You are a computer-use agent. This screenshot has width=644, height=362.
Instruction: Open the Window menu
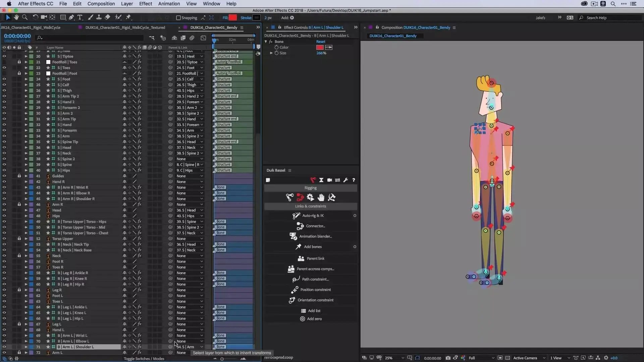[x=211, y=4]
